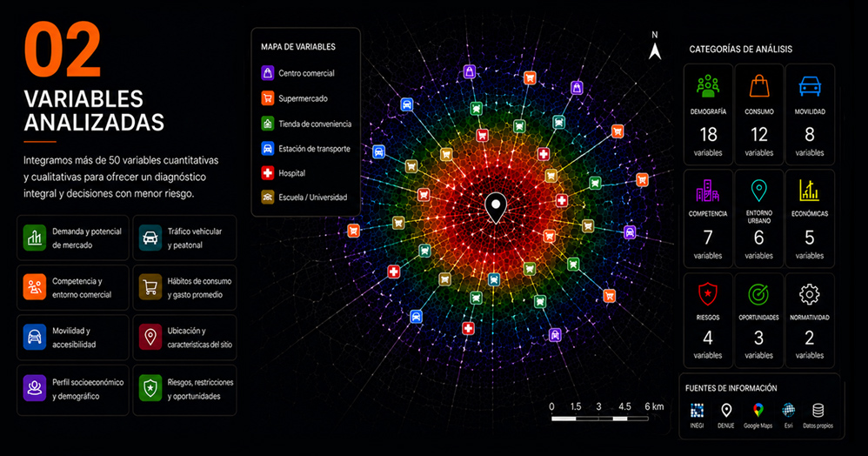
Task: Click the Estación de transporte legend icon
Action: point(268,149)
